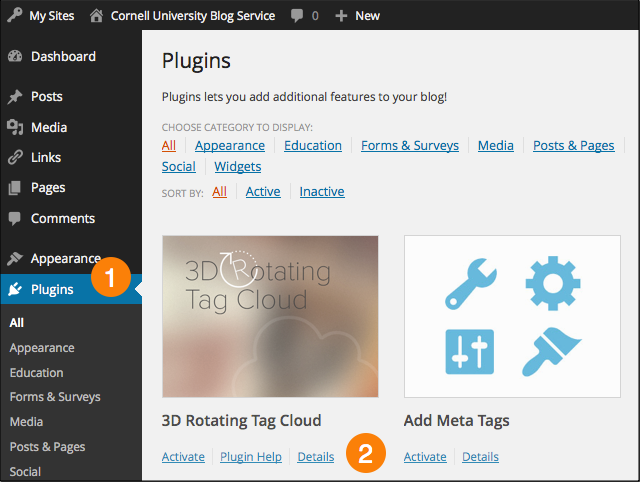Click the Pages icon in sidebar
Screen dimensions: 640x482
point(15,188)
